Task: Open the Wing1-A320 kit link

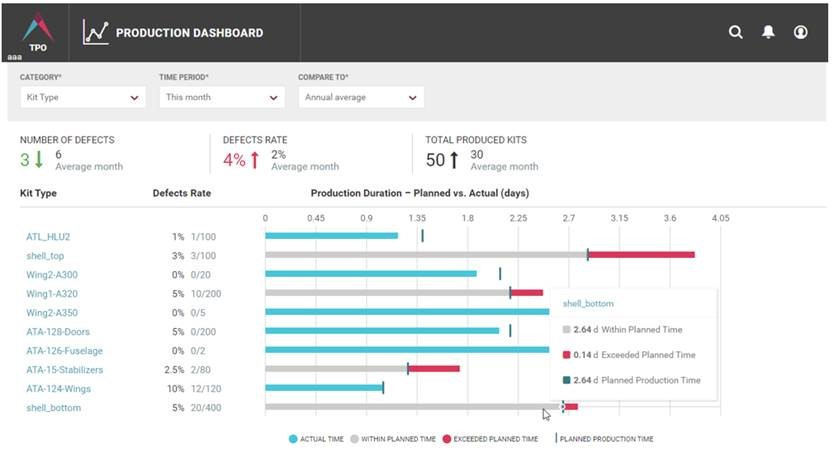Action: point(52,294)
